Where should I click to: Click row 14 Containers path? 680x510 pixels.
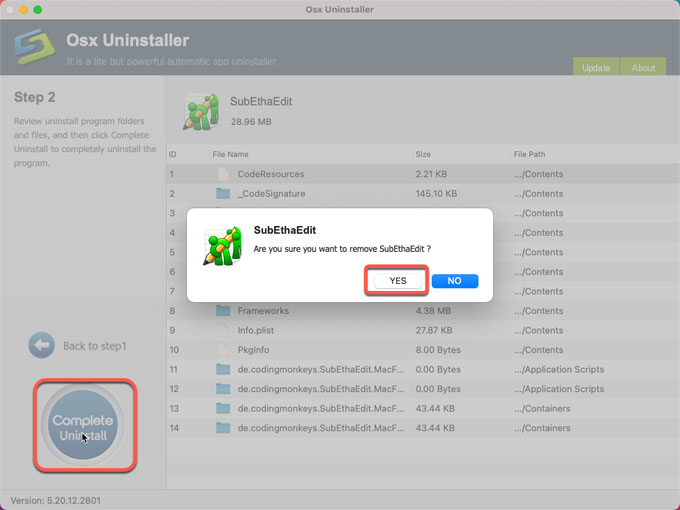tap(542, 428)
